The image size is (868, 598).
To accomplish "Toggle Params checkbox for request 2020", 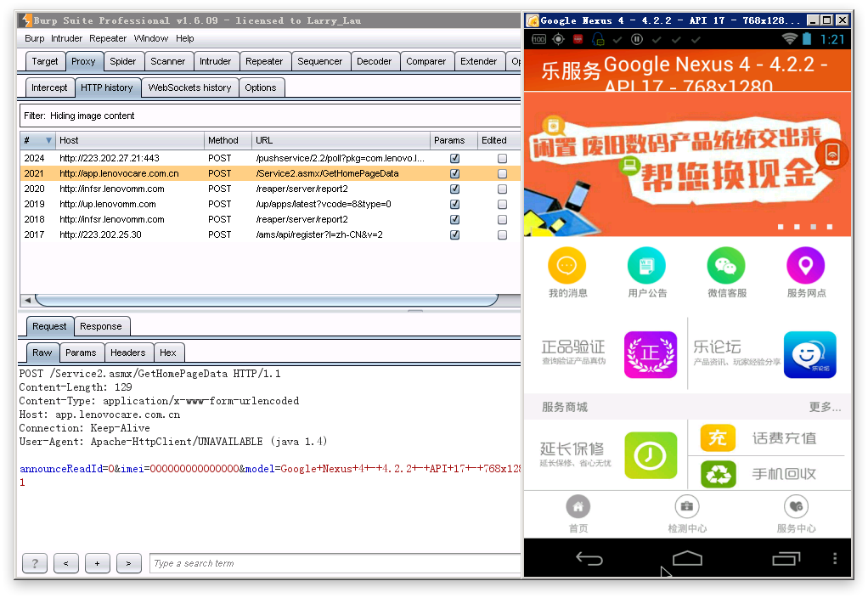I will [454, 189].
